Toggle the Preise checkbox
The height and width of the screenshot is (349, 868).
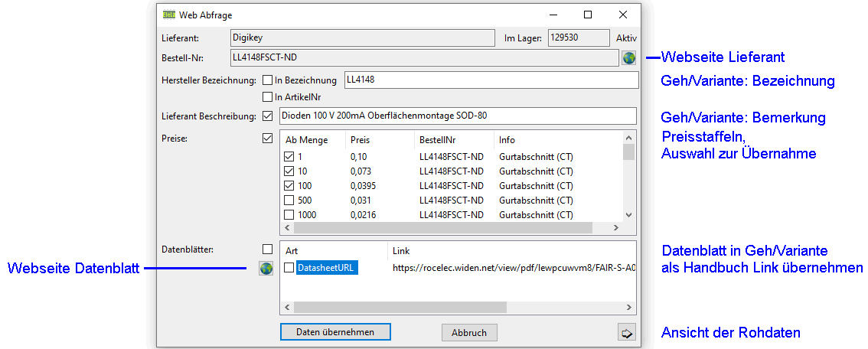267,139
